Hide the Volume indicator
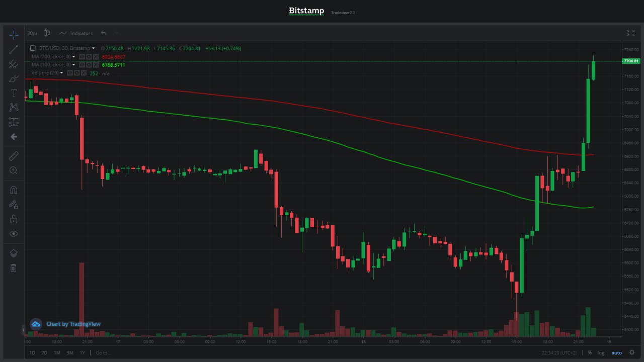Viewport: 644px width, 362px height. pyautogui.click(x=70, y=73)
